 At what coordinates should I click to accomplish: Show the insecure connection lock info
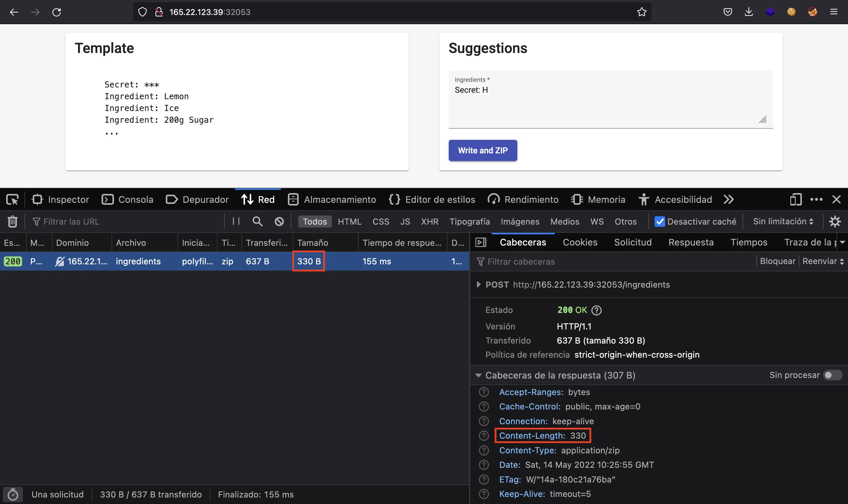pyautogui.click(x=159, y=12)
